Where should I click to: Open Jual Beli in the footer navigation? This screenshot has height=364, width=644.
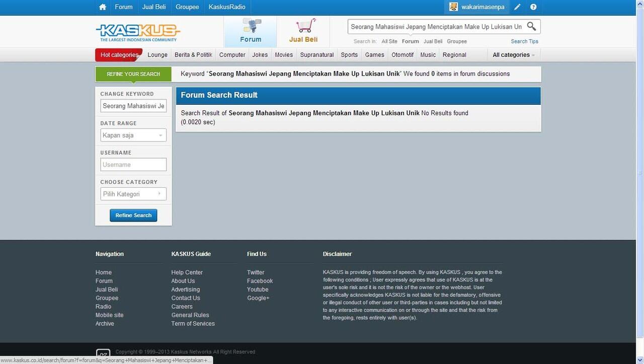pos(107,289)
